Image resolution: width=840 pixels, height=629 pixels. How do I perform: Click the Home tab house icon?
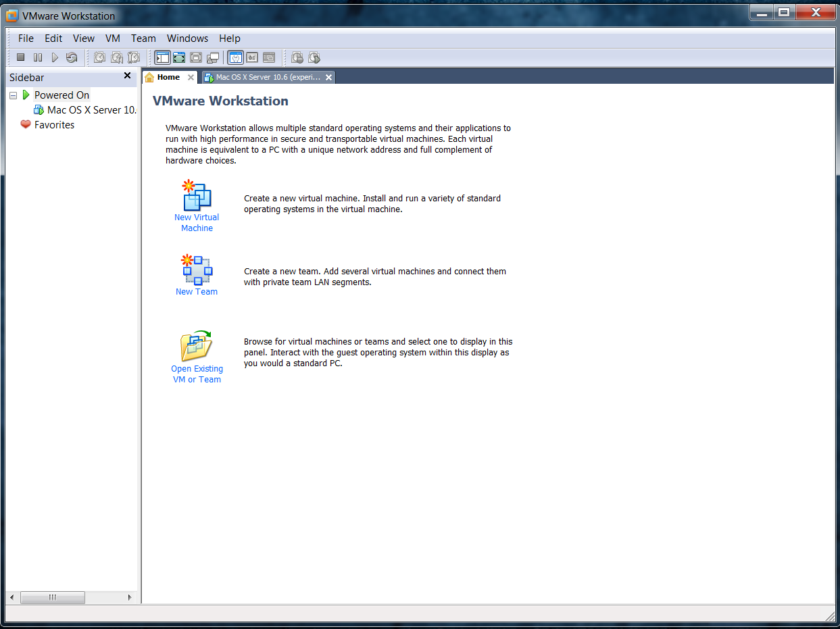[x=150, y=78]
